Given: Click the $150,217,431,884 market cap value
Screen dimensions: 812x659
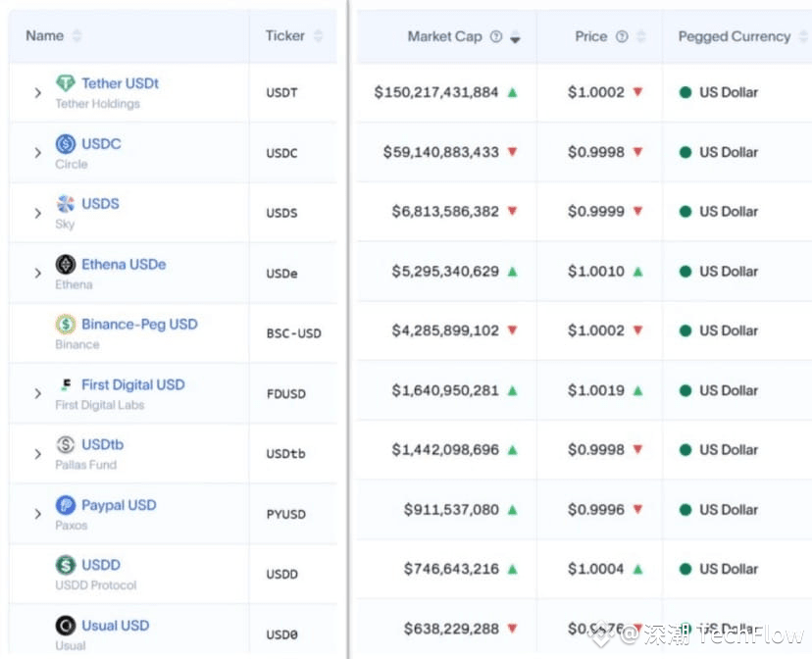Looking at the screenshot, I should pyautogui.click(x=436, y=92).
